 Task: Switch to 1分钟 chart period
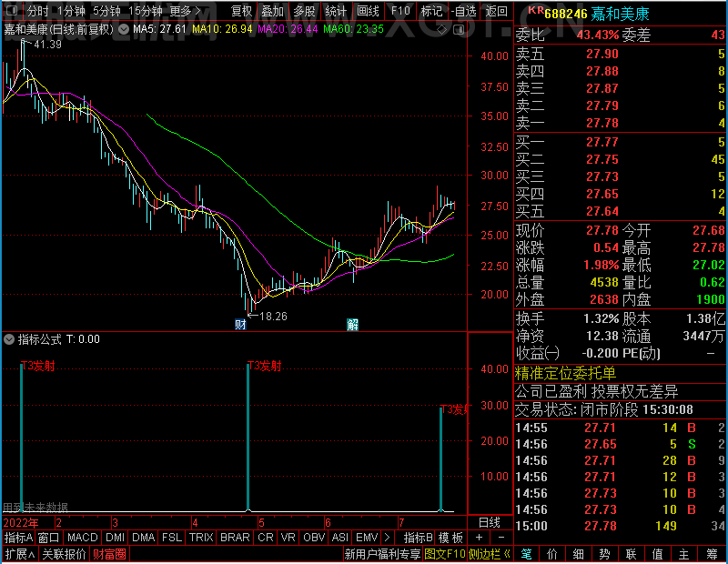72,11
